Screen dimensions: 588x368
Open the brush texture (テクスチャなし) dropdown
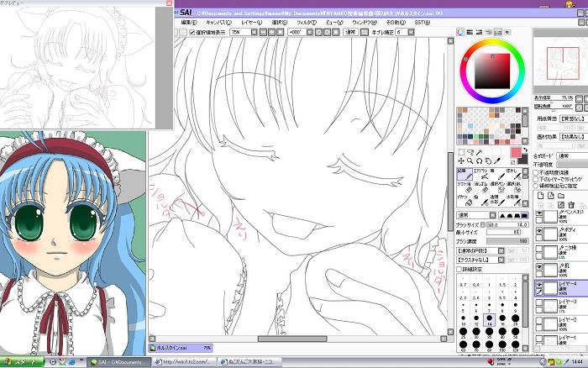(x=501, y=260)
